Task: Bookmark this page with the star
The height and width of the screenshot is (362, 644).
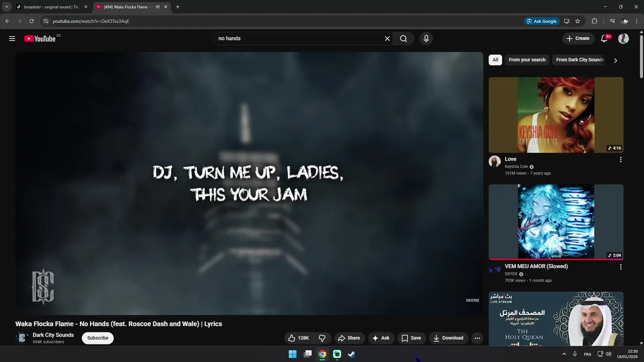Action: (x=578, y=21)
